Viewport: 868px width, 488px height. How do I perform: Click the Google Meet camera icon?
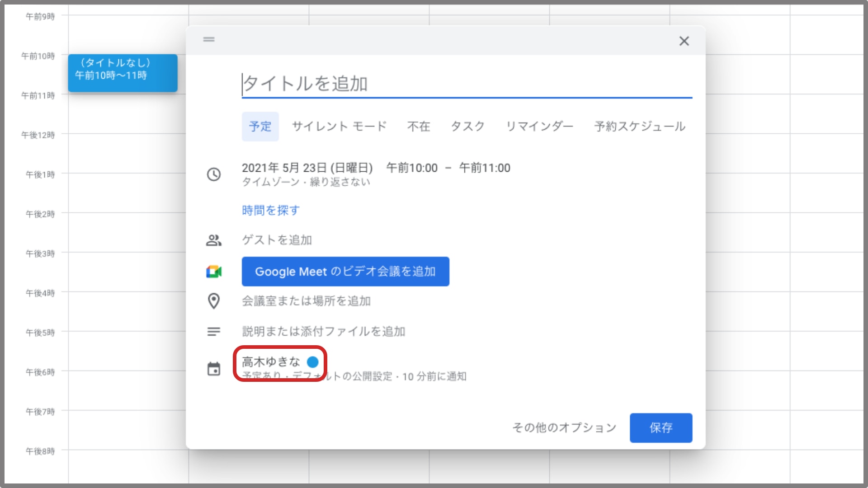tap(214, 272)
